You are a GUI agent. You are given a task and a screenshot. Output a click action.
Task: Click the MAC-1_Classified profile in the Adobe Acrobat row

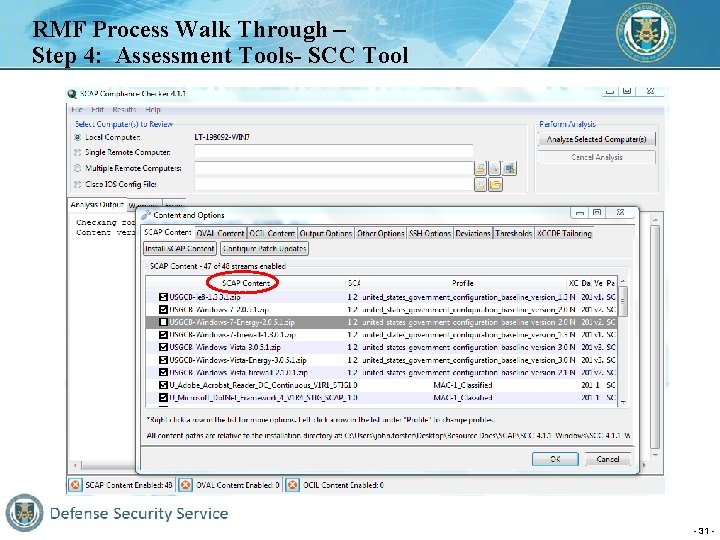(462, 385)
